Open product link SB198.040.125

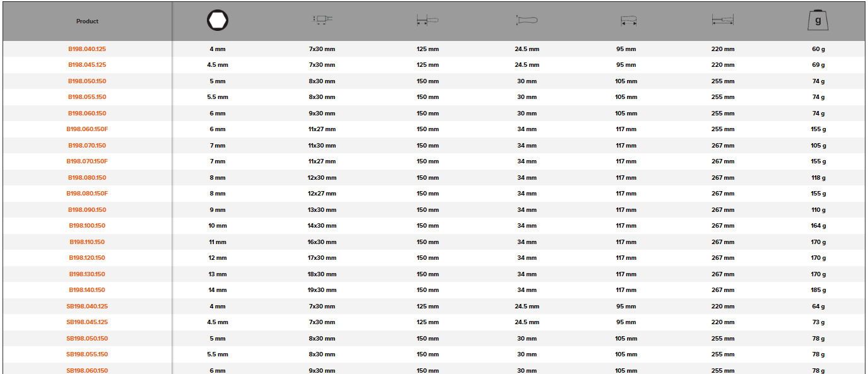coord(87,307)
